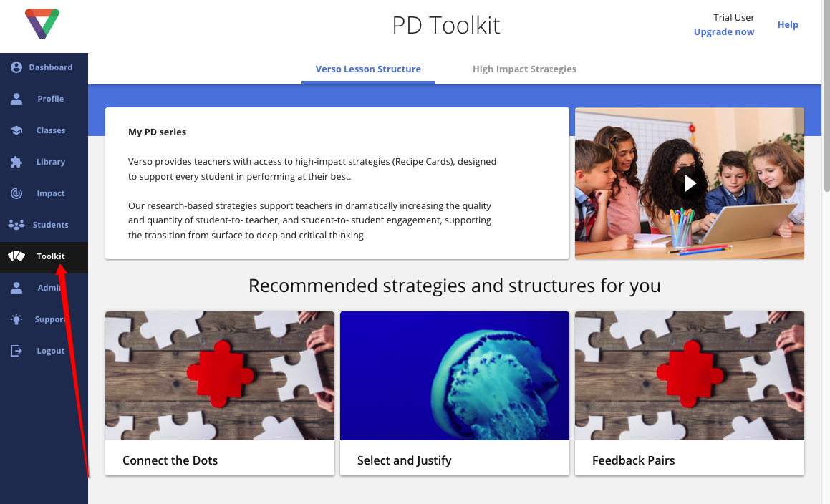Click the Profile person icon
This screenshot has width=830, height=504.
[x=16, y=99]
